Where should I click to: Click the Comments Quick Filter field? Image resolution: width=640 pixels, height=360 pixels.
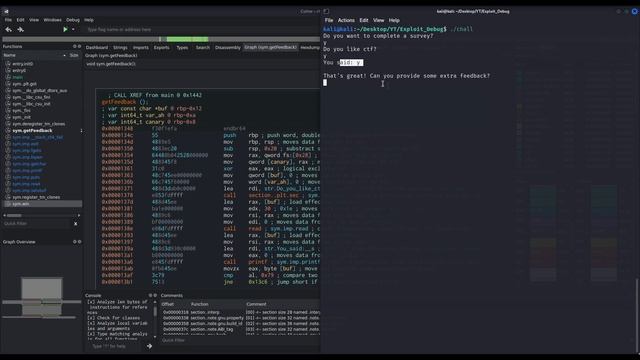point(240,340)
